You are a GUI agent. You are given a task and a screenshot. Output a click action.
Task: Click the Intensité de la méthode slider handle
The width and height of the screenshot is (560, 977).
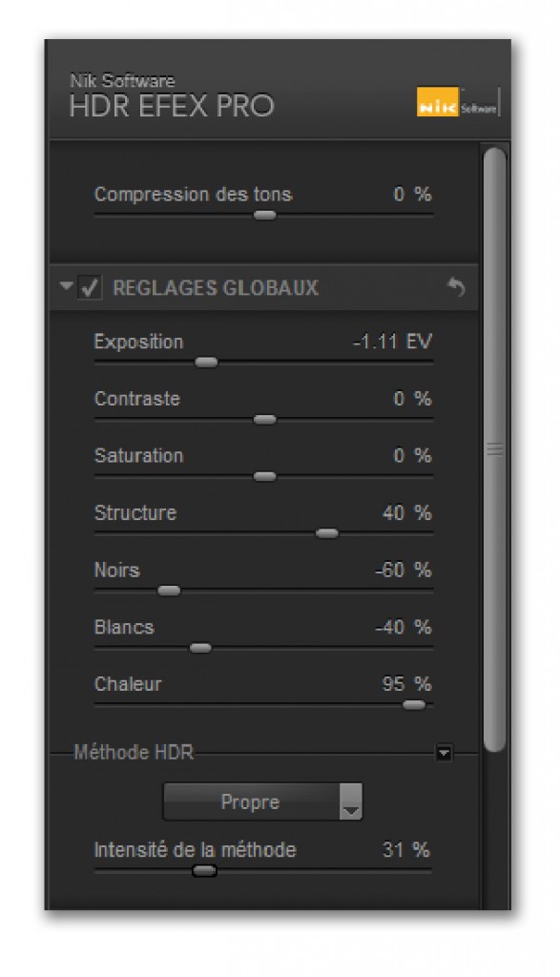click(204, 871)
